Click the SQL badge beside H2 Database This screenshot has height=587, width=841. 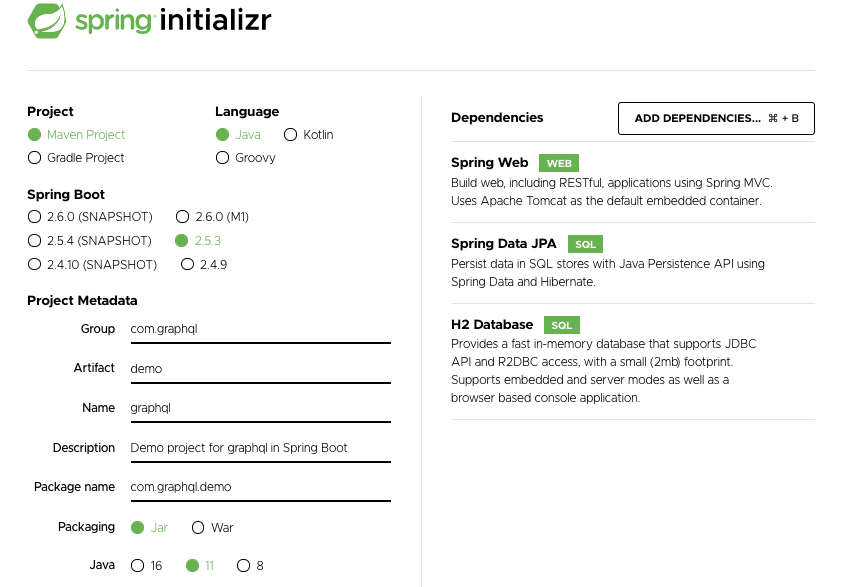click(x=562, y=325)
